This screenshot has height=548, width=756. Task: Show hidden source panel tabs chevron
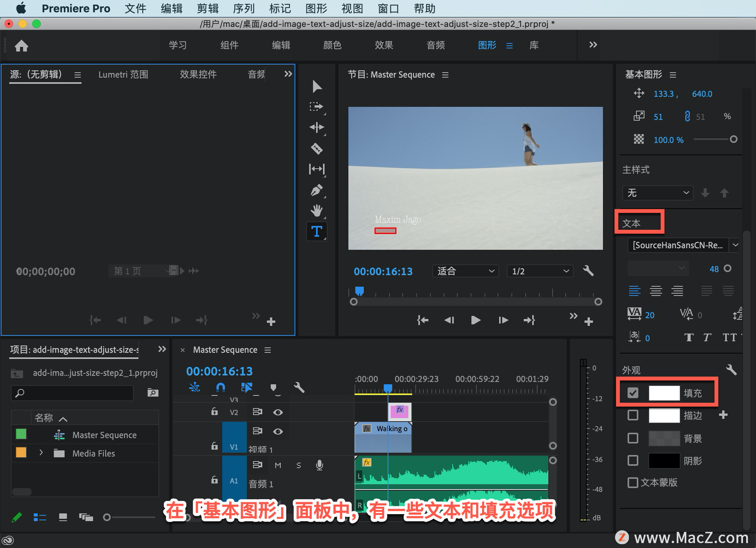288,74
